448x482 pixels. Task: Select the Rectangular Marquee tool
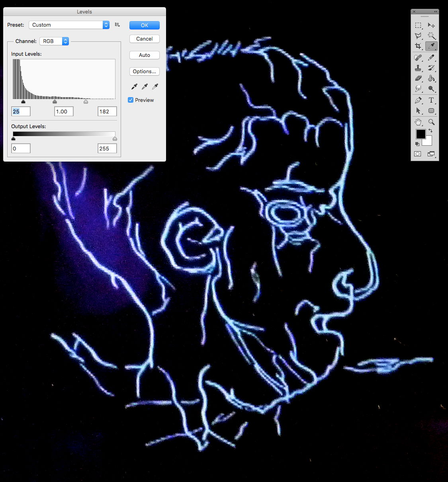(418, 25)
